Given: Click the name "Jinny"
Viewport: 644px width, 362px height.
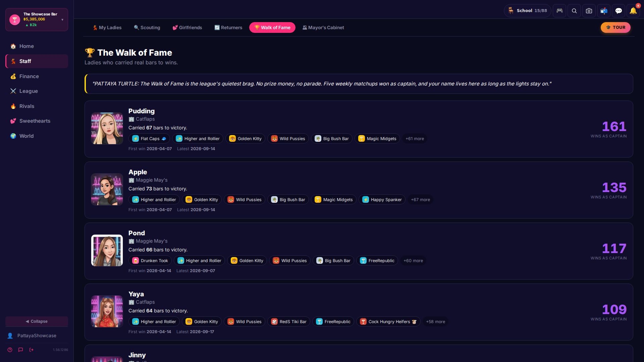Looking at the screenshot, I should tap(137, 355).
